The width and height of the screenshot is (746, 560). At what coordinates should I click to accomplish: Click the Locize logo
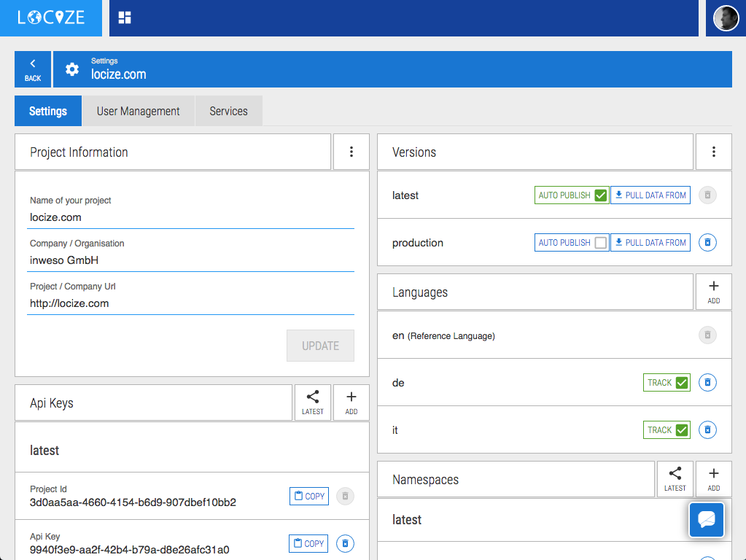coord(51,17)
